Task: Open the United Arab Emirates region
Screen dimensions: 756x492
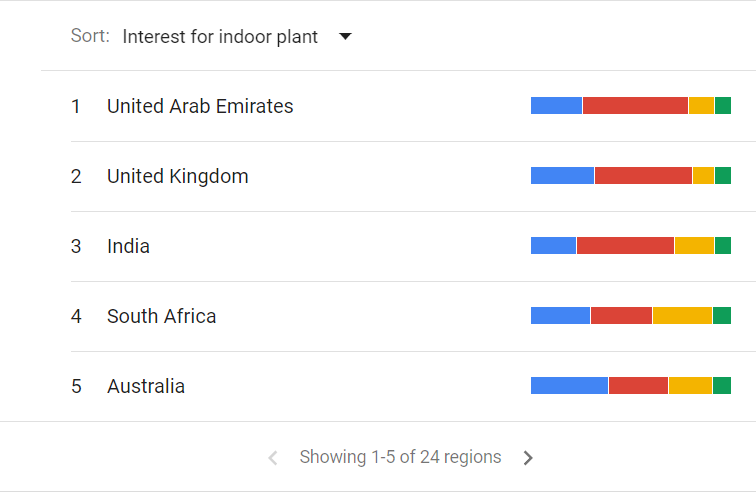Action: (200, 106)
